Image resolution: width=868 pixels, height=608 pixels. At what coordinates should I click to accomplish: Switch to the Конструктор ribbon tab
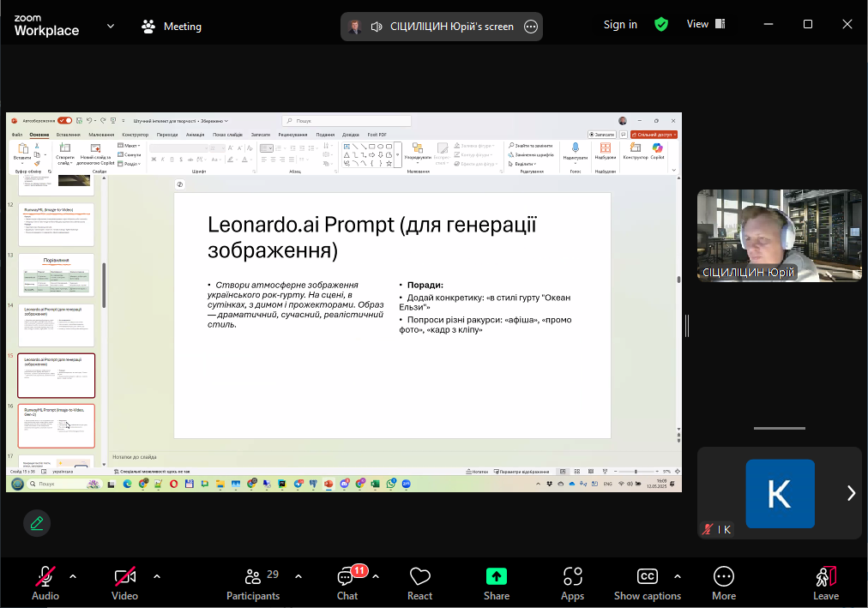(x=135, y=135)
